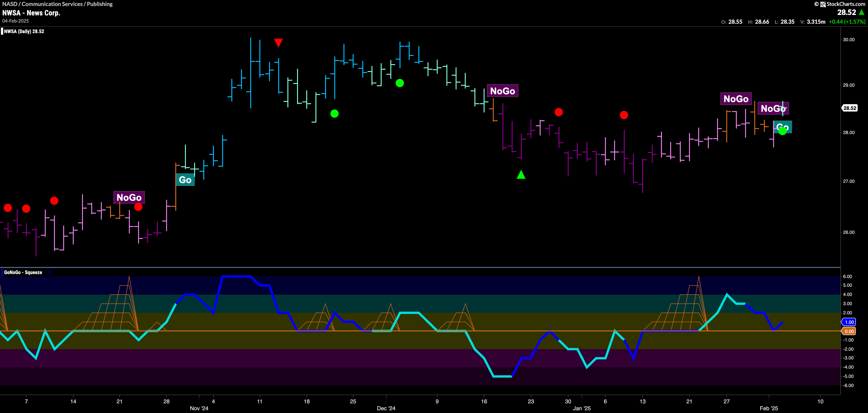868x413 pixels.
Task: Click the green up arrow beside price 28.52
Action: click(x=862, y=12)
